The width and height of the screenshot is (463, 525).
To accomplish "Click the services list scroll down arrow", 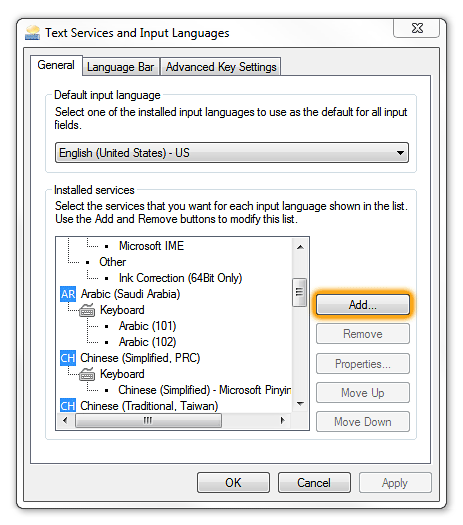I will tap(300, 403).
